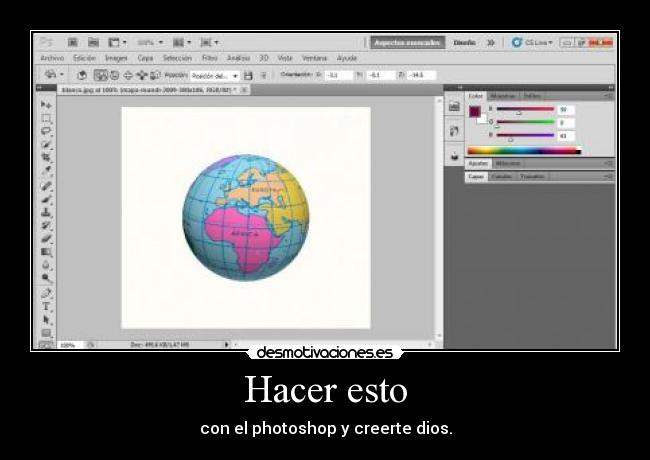Select the Move tool
Image resolution: width=650 pixels, height=460 pixels.
pos(46,104)
